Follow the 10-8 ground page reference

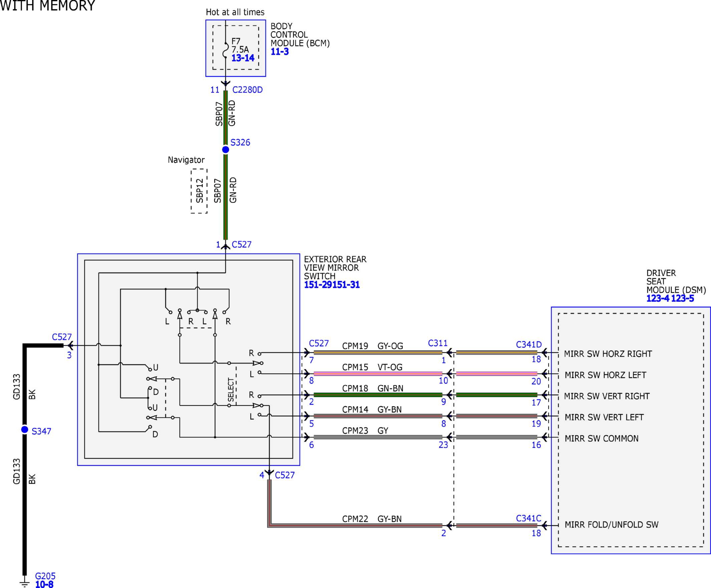tap(44, 584)
